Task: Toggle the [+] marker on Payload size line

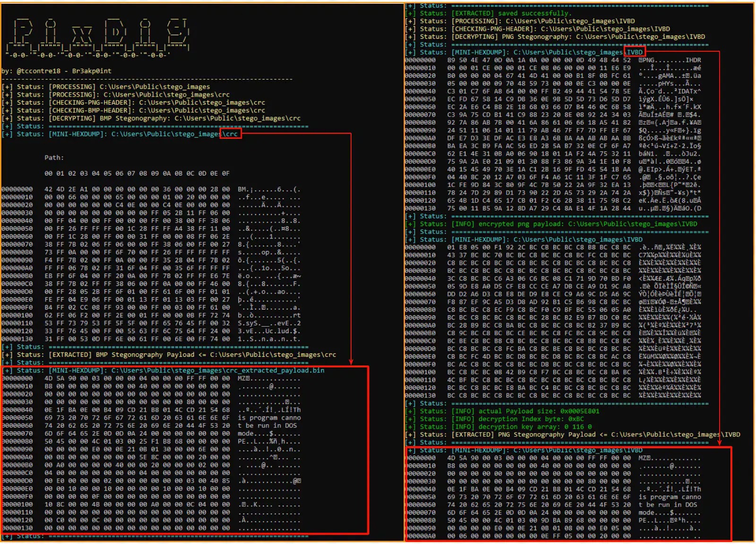Action: click(411, 411)
